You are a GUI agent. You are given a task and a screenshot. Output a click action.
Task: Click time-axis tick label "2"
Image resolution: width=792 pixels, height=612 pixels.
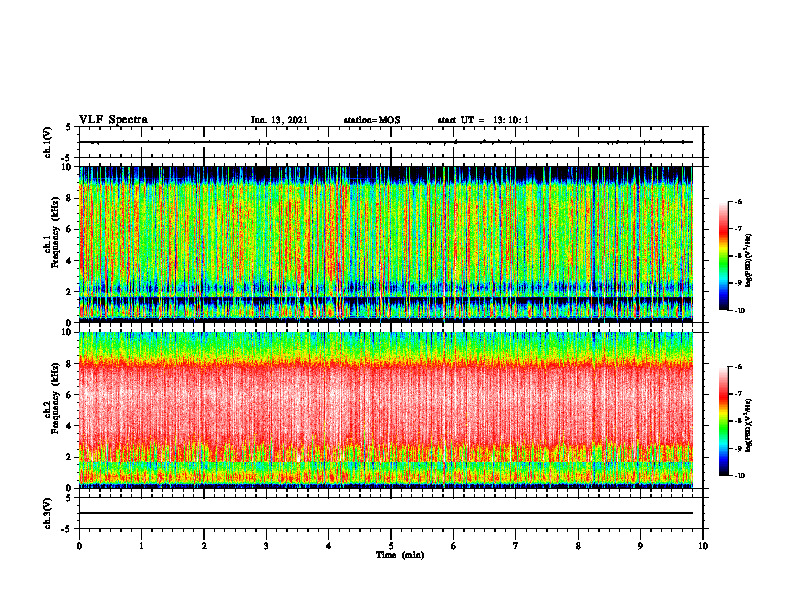point(204,546)
